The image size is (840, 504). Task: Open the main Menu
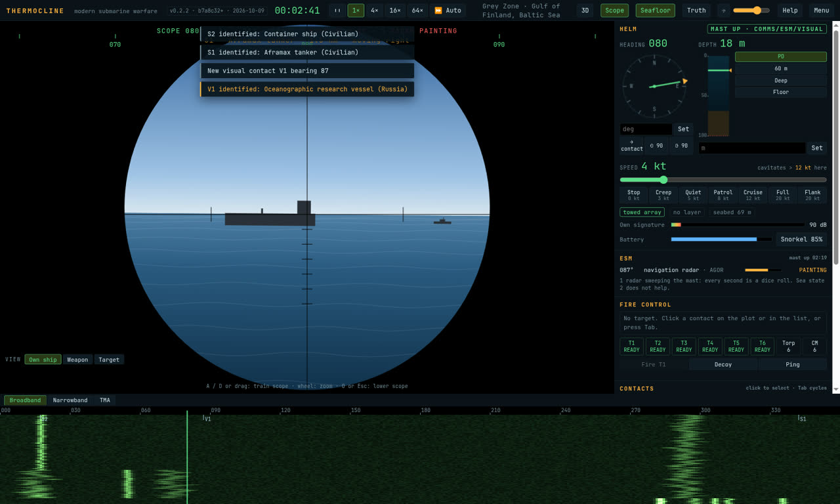coord(822,10)
